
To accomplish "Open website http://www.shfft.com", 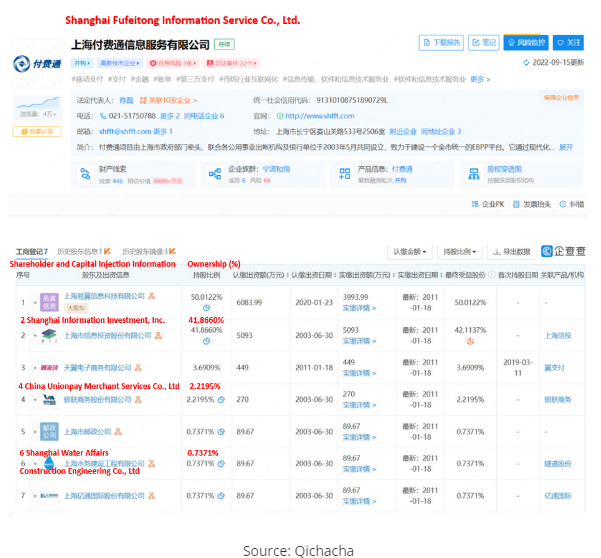I will tap(320, 116).
